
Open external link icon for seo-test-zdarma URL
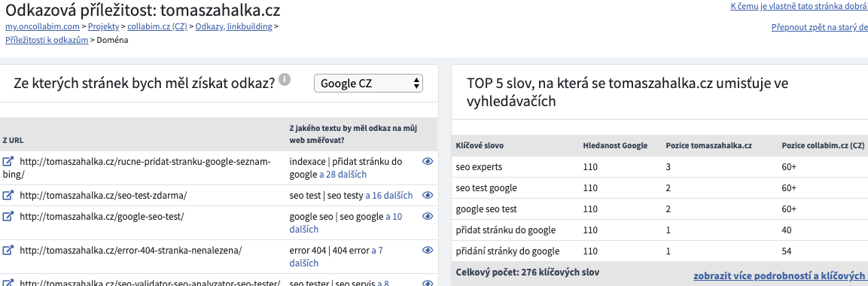pyautogui.click(x=8, y=195)
